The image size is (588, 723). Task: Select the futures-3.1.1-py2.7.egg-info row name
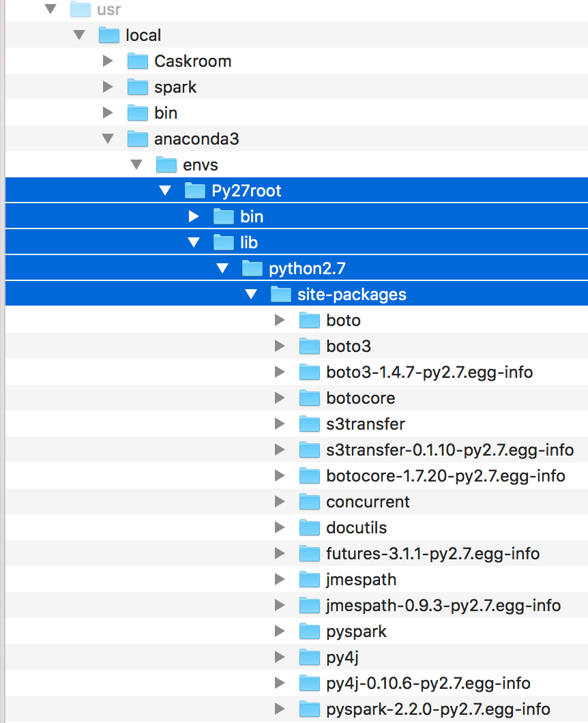point(432,553)
